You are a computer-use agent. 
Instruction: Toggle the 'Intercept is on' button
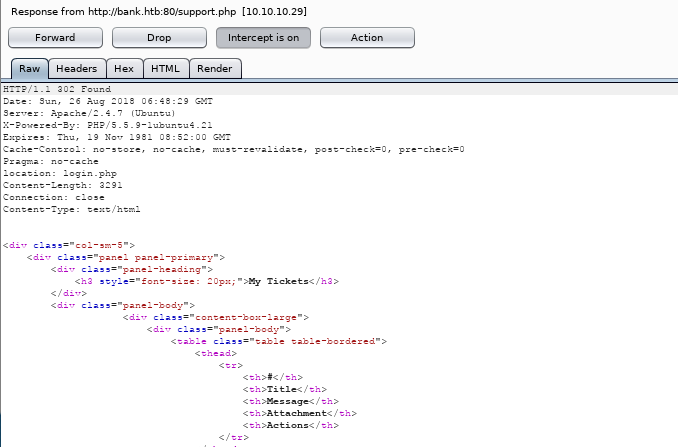click(x=263, y=38)
